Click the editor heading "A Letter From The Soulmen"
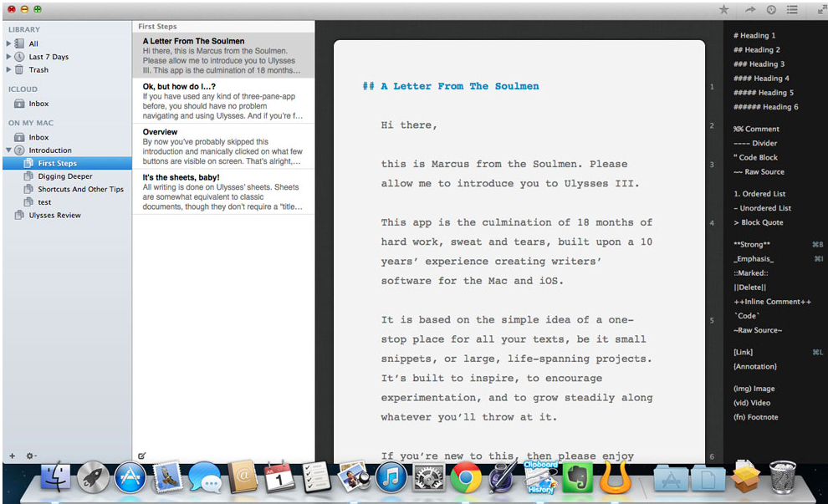This screenshot has width=828, height=504. [x=460, y=86]
